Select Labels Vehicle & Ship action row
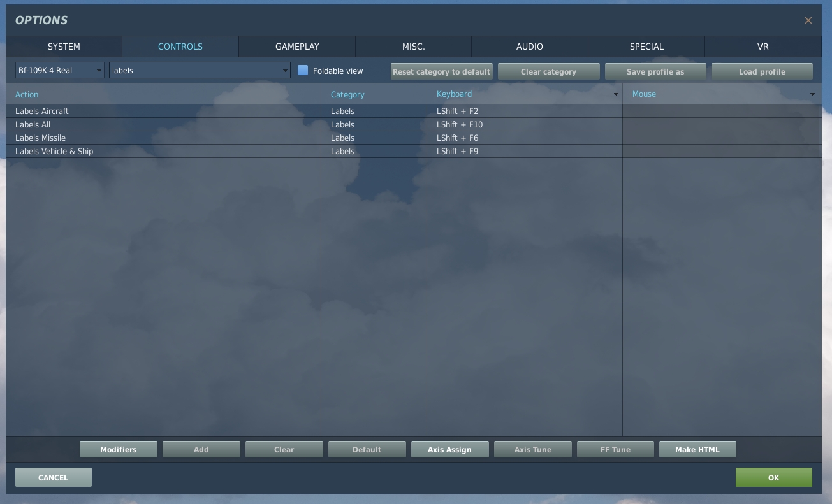The width and height of the screenshot is (832, 504). (163, 151)
